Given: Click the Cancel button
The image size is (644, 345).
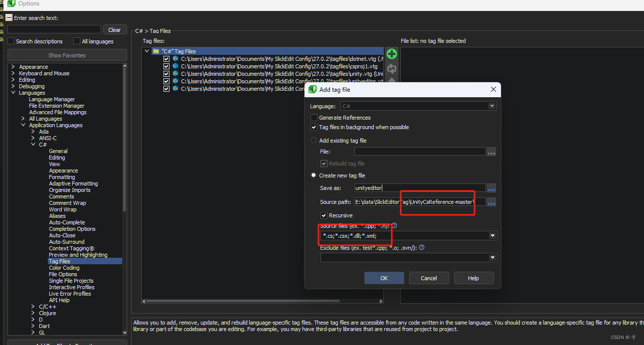Looking at the screenshot, I should [x=429, y=278].
